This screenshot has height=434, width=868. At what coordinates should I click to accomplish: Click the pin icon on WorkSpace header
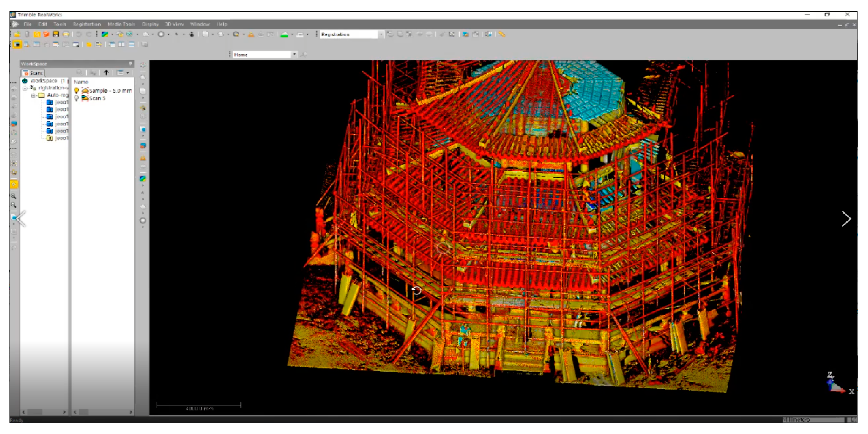[x=130, y=63]
